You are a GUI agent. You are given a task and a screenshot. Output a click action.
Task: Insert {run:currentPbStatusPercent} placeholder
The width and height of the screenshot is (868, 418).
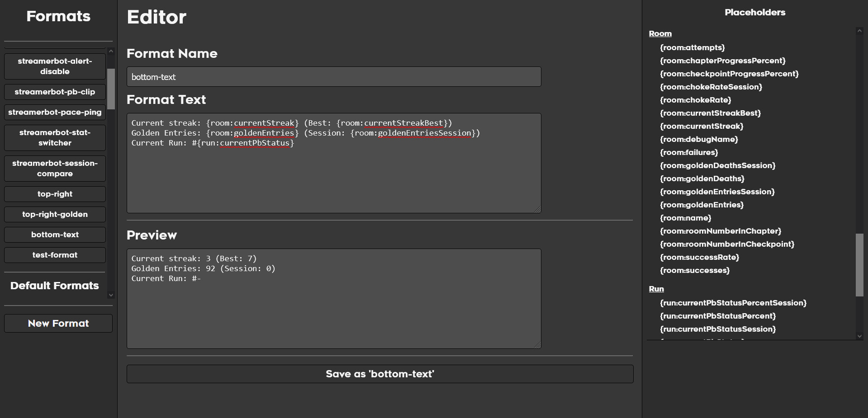pyautogui.click(x=717, y=316)
